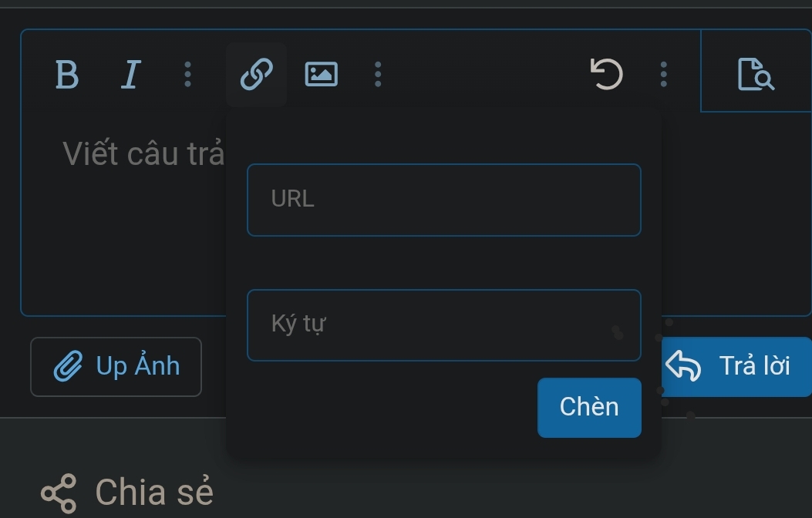Screen dimensions: 812x518
Task: Open the overflow menu beside the image icon
Action: click(x=377, y=75)
